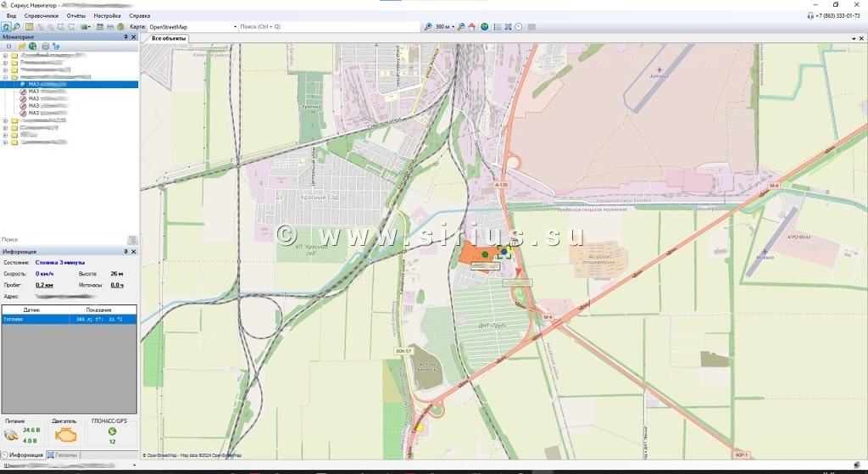The height and width of the screenshot is (474, 868).
Task: Click the list view icon in map toolbar
Action: click(x=498, y=27)
